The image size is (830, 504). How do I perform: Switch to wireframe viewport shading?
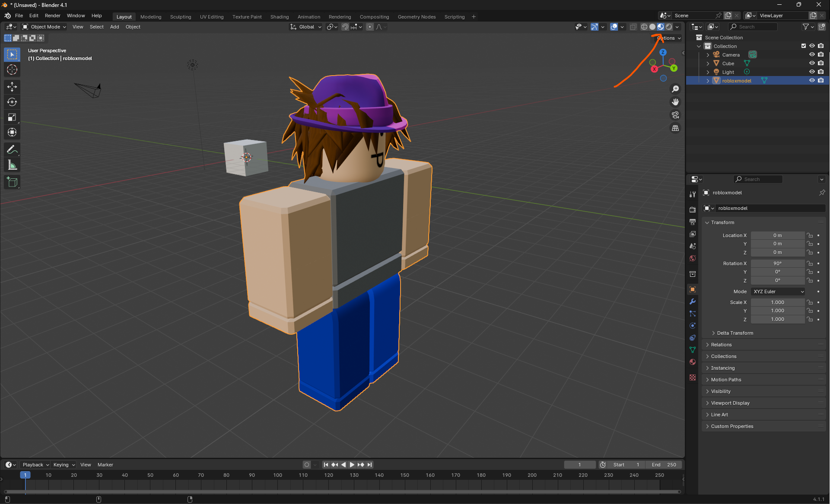pyautogui.click(x=644, y=27)
